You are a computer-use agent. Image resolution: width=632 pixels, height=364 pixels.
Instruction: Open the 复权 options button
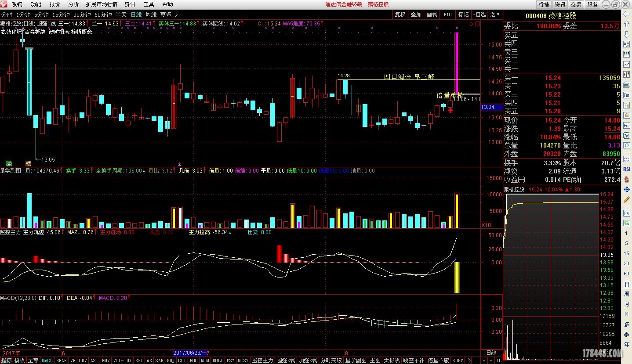(400, 14)
